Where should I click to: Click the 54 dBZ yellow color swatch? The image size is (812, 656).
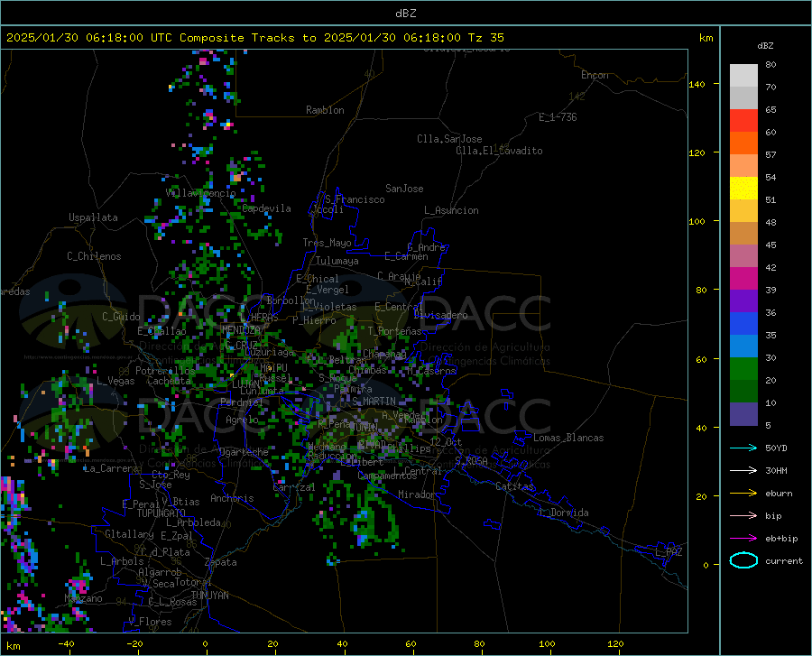[x=743, y=189]
